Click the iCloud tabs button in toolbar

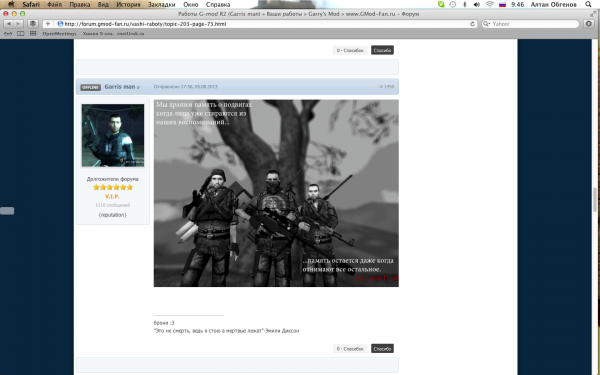click(x=33, y=24)
